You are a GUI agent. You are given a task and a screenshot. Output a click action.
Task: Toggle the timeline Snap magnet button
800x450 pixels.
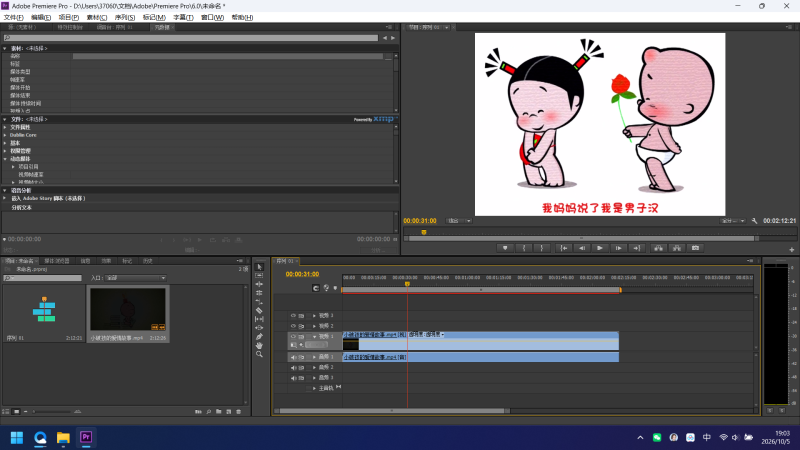(315, 288)
